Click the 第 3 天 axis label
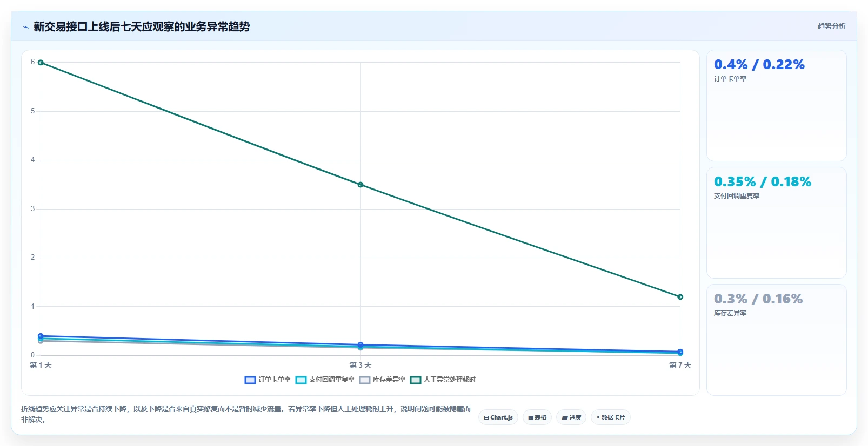Viewport: 868px width, 446px height. tap(360, 366)
